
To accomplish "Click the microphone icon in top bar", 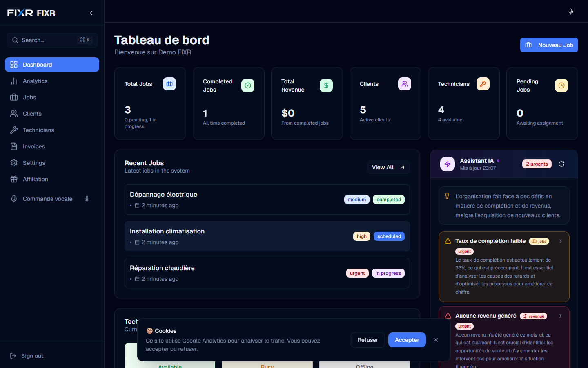I will coord(571,11).
